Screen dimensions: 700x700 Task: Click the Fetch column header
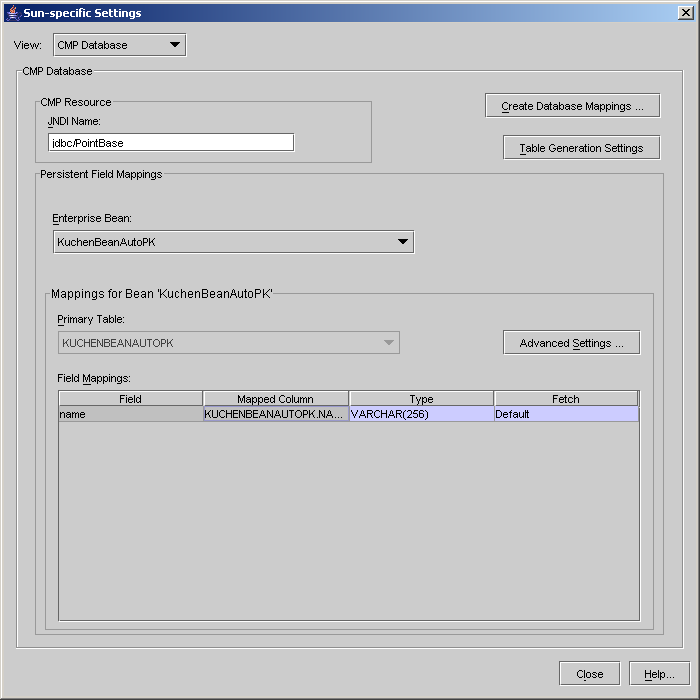[x=566, y=399]
